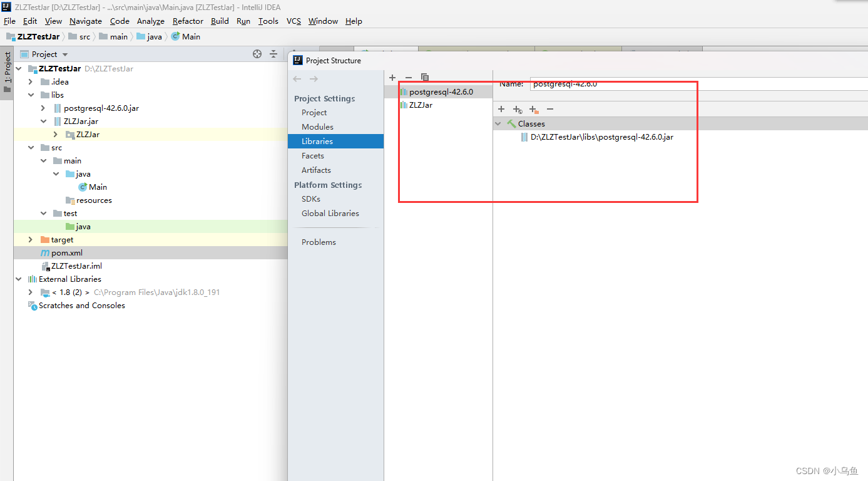Screen dimensions: 868x481
Task: Open the Facets settings page
Action: tap(313, 156)
